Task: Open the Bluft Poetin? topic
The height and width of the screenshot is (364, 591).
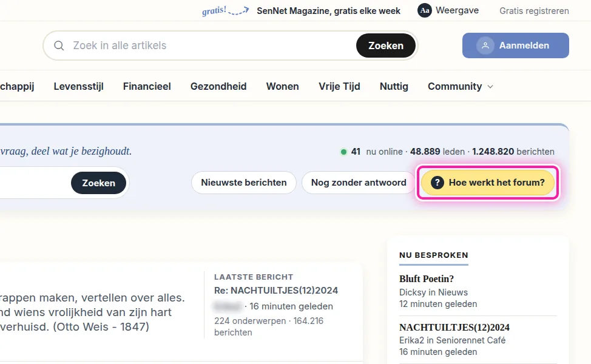Action: pos(427,279)
